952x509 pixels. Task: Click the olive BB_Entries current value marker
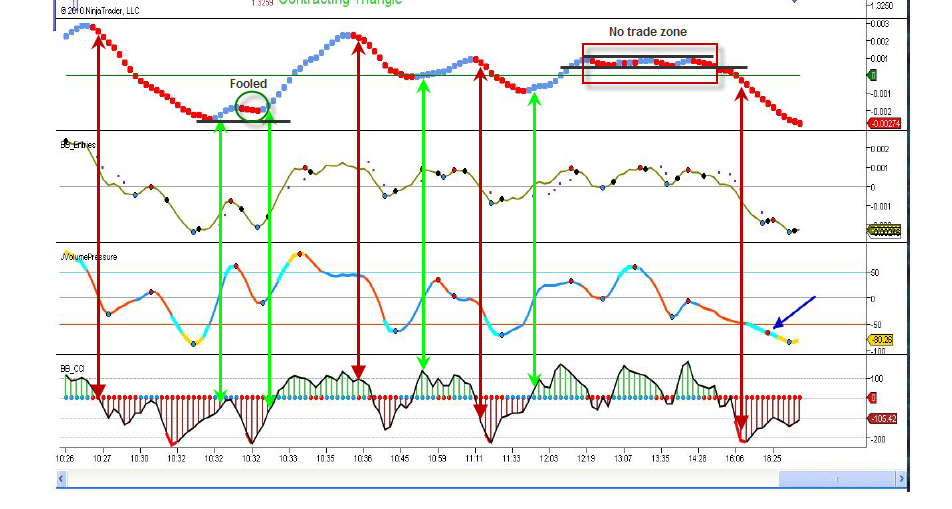(x=885, y=230)
